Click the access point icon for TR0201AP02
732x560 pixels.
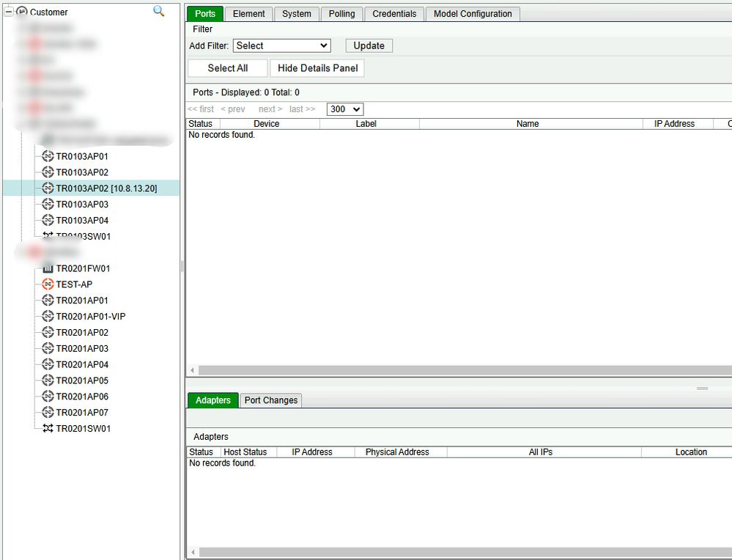point(48,332)
